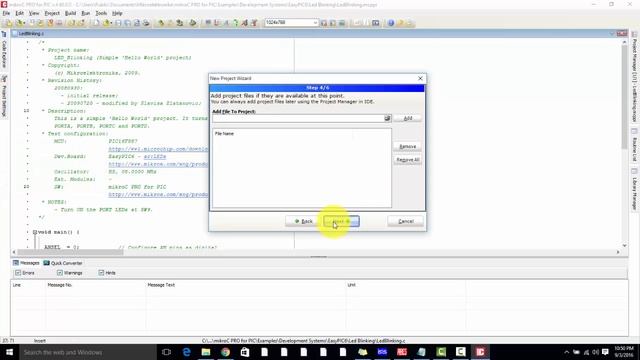
Task: Switch to the Messages tab
Action: point(26,263)
